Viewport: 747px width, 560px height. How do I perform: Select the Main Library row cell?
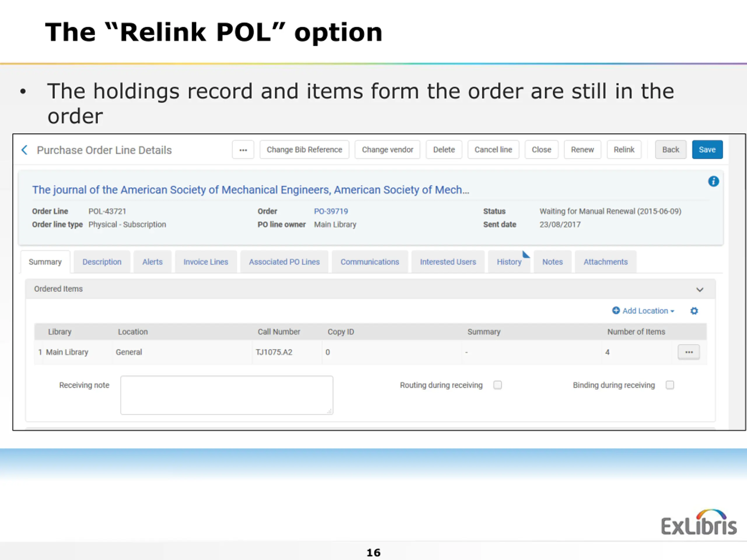(x=67, y=352)
